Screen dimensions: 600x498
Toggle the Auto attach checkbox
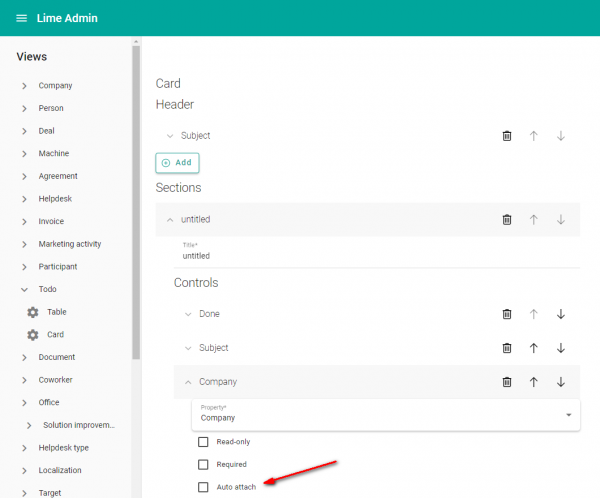click(x=203, y=486)
